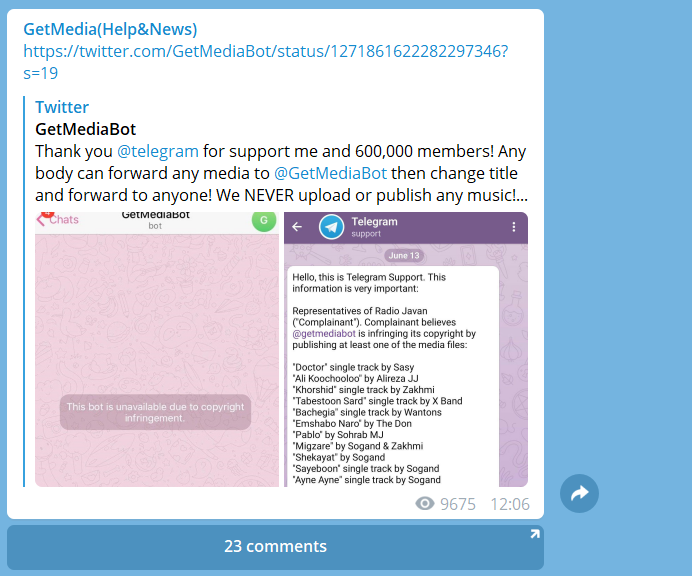Click the expand arrow on comments bar
This screenshot has height=576, width=692.
(534, 534)
